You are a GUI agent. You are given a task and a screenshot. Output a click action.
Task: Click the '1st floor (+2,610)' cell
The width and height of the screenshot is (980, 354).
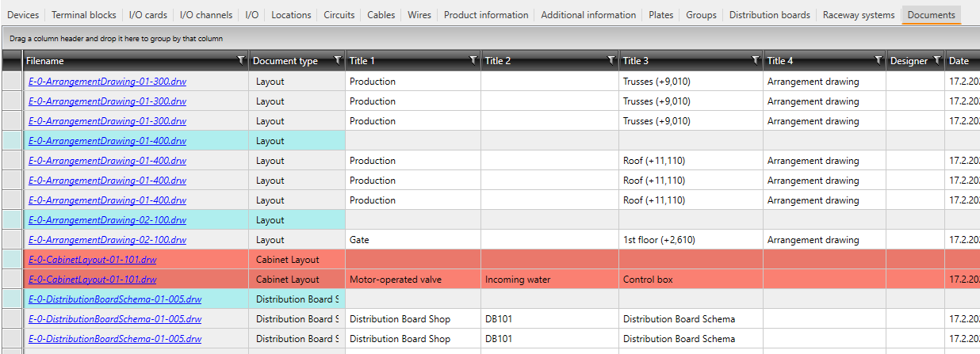click(690, 240)
